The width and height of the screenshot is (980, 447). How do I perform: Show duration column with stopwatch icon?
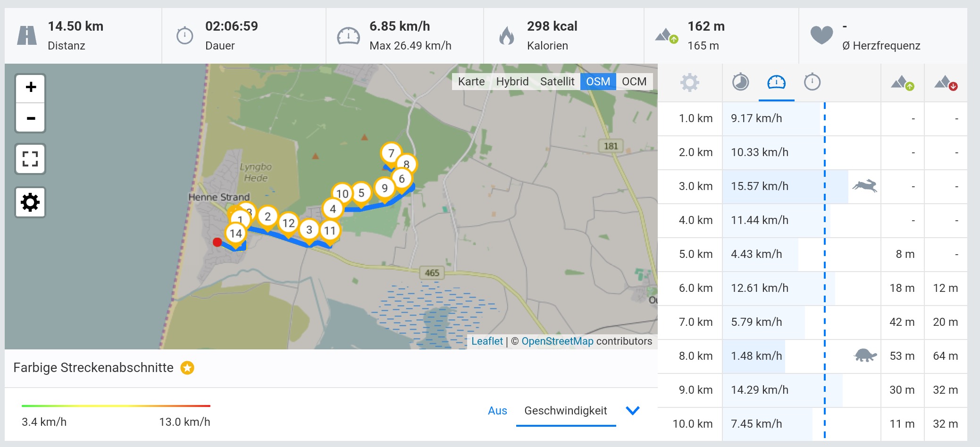pos(812,83)
